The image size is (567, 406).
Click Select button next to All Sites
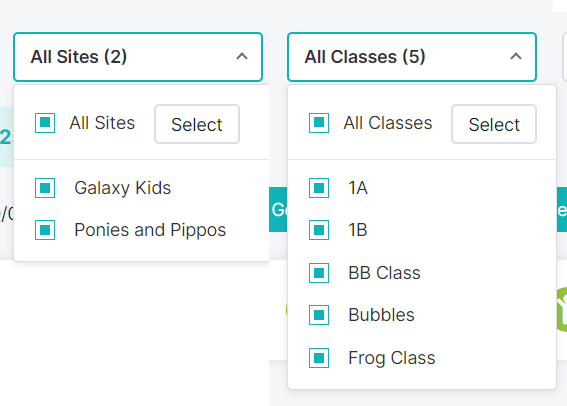[x=197, y=124]
